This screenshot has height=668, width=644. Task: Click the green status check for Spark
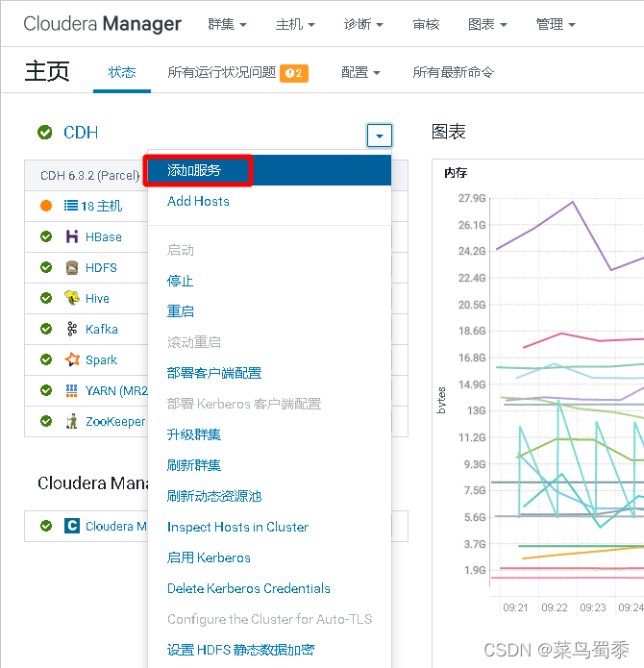coord(46,359)
